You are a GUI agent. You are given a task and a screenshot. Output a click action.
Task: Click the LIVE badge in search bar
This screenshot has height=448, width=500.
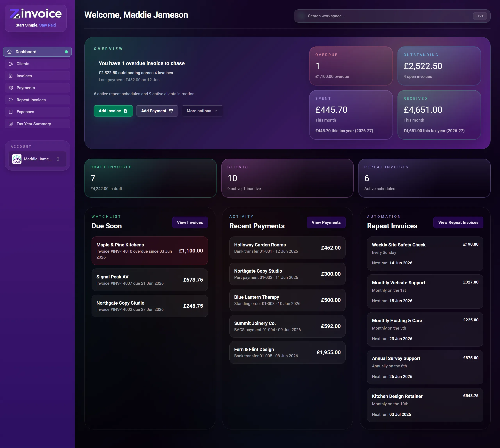pyautogui.click(x=480, y=16)
